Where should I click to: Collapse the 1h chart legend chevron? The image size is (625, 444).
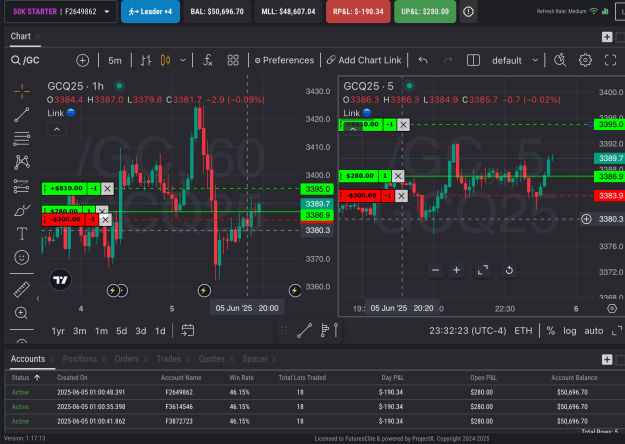point(57,129)
